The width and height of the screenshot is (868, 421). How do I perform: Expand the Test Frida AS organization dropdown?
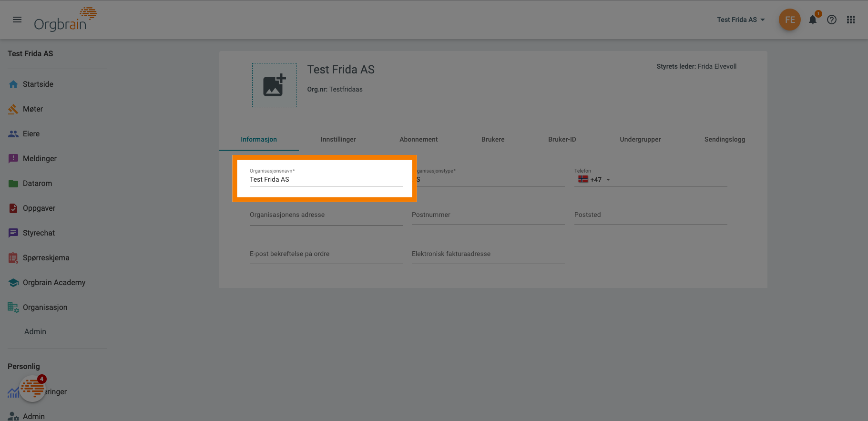click(741, 20)
